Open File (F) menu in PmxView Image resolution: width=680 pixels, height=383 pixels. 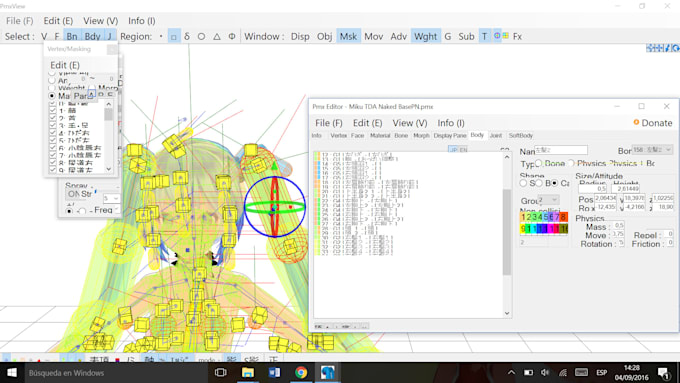click(x=20, y=21)
